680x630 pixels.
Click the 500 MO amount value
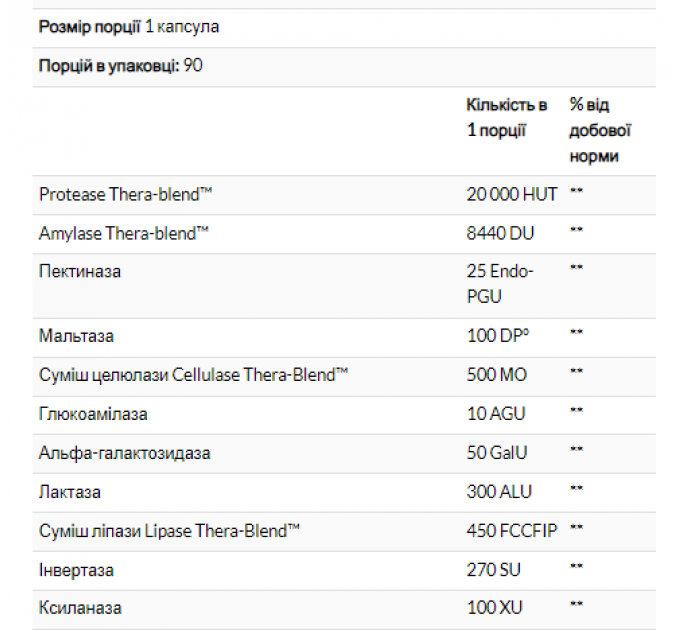pyautogui.click(x=497, y=375)
